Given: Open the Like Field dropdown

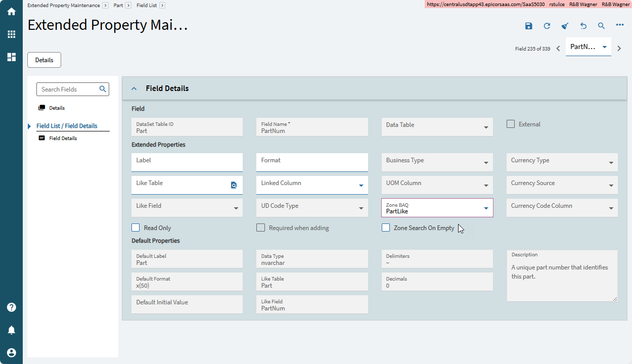Looking at the screenshot, I should (236, 208).
